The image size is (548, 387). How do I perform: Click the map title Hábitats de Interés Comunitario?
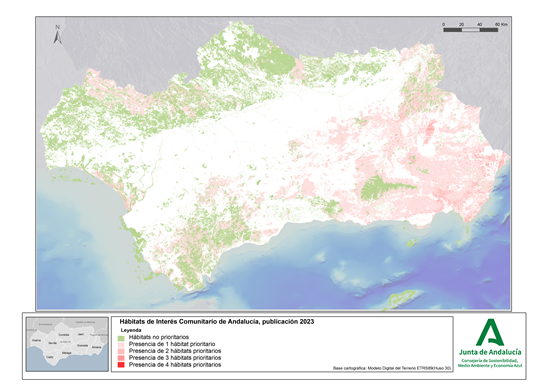pyautogui.click(x=217, y=322)
